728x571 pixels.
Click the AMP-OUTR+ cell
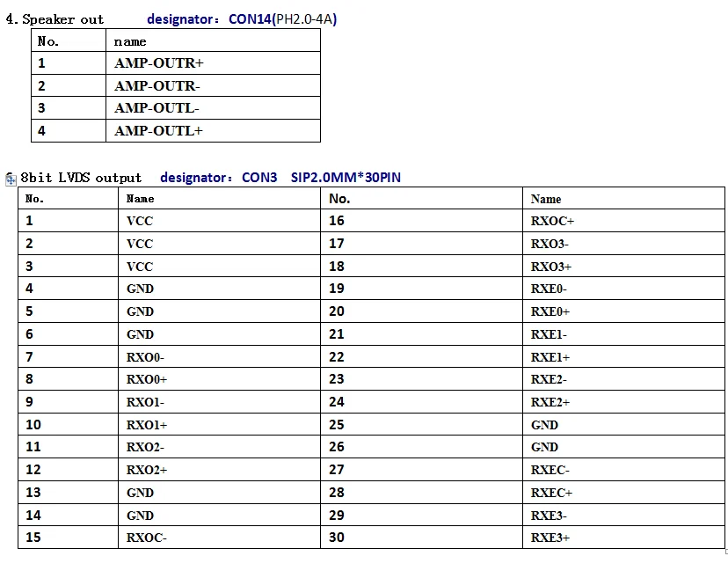click(213, 63)
